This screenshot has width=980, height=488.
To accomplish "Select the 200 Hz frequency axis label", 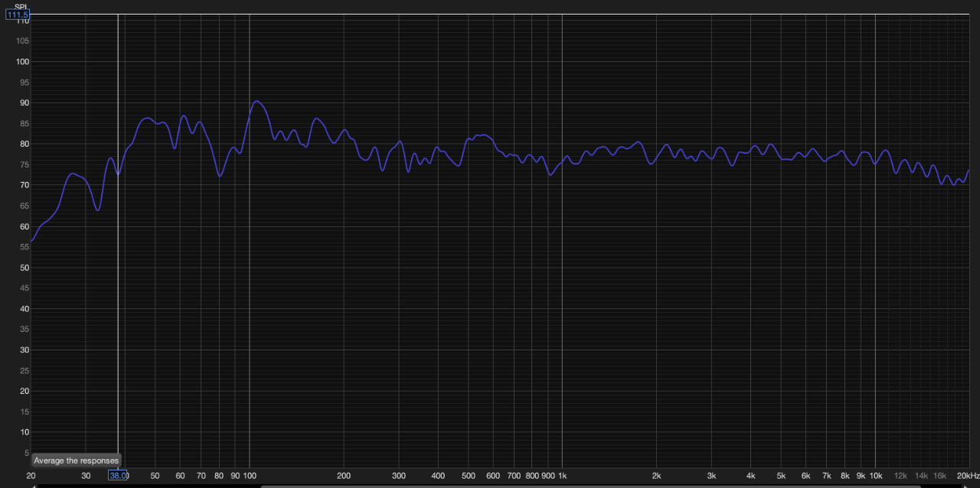I will [344, 476].
